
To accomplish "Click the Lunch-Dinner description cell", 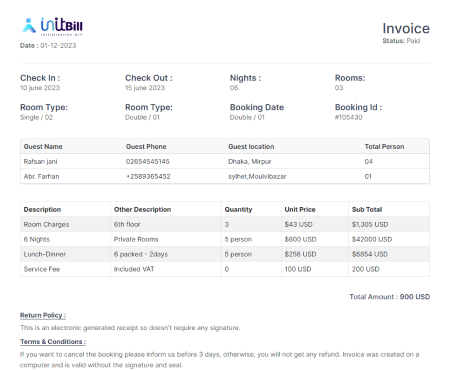I will point(45,254).
